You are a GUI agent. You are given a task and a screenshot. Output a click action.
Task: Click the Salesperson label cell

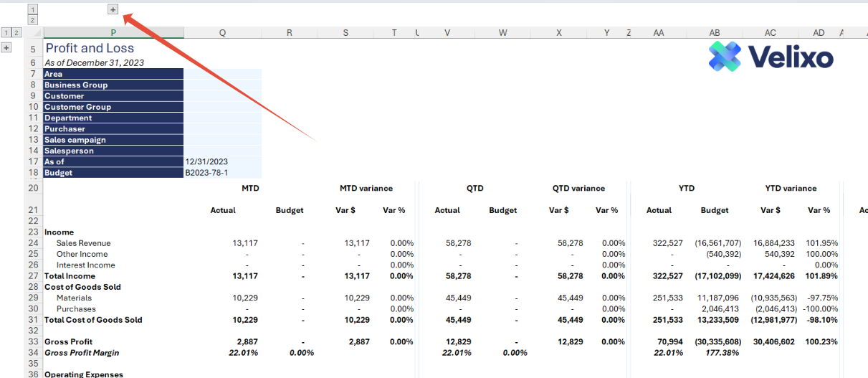tap(113, 151)
